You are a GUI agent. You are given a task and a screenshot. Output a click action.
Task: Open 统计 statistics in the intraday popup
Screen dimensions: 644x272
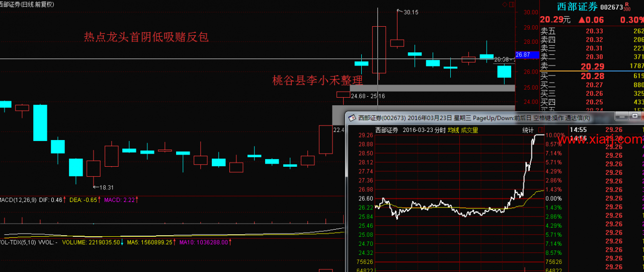[528, 130]
